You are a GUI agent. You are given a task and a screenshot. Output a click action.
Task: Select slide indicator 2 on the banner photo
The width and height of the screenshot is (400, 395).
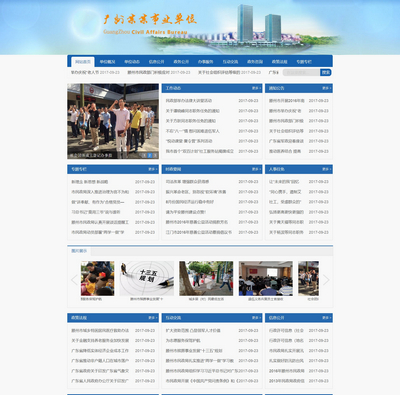(x=150, y=155)
